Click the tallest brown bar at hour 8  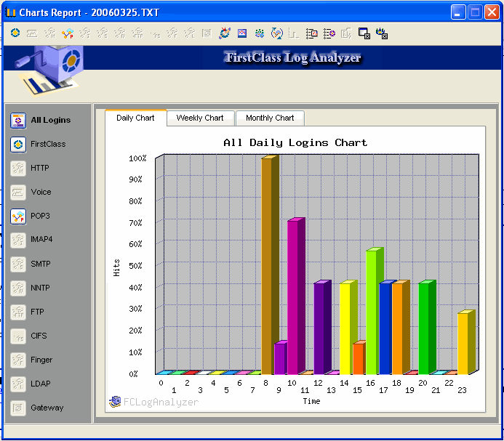pos(267,265)
